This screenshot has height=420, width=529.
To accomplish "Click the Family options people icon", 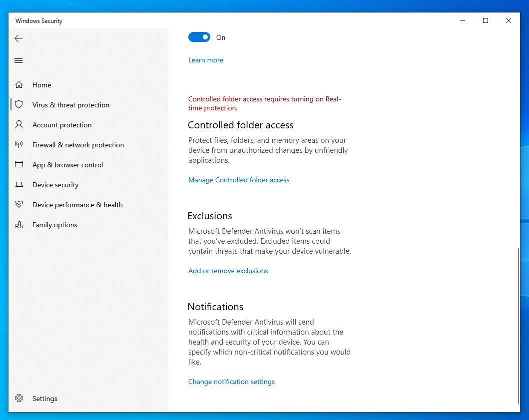I will (x=19, y=225).
